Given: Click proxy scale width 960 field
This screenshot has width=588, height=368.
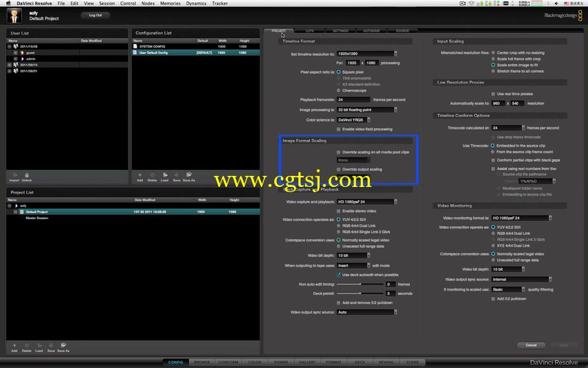Looking at the screenshot, I should [498, 103].
